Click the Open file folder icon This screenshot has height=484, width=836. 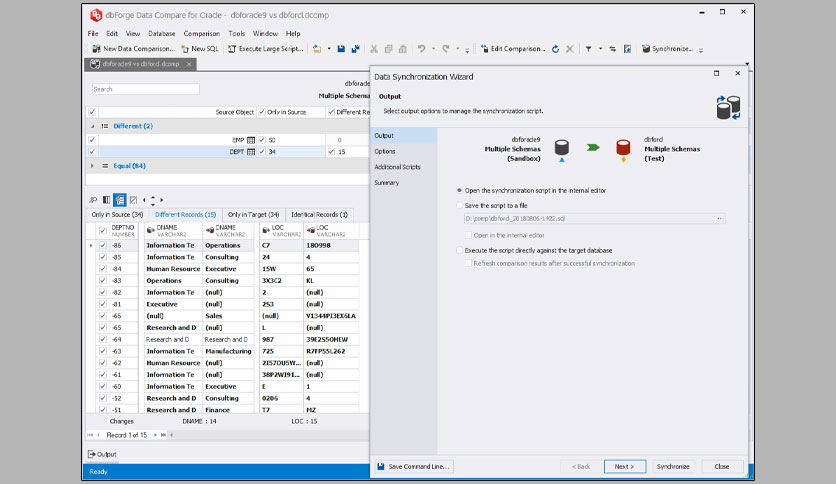[317, 49]
